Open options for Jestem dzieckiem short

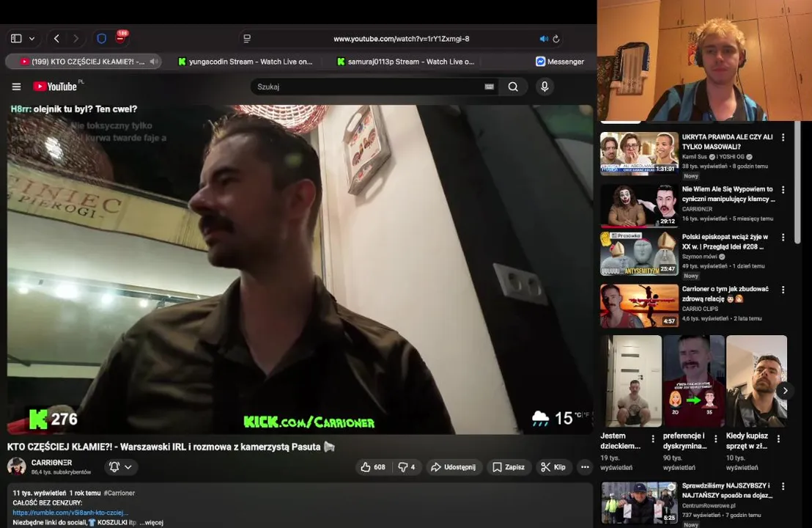click(x=653, y=439)
